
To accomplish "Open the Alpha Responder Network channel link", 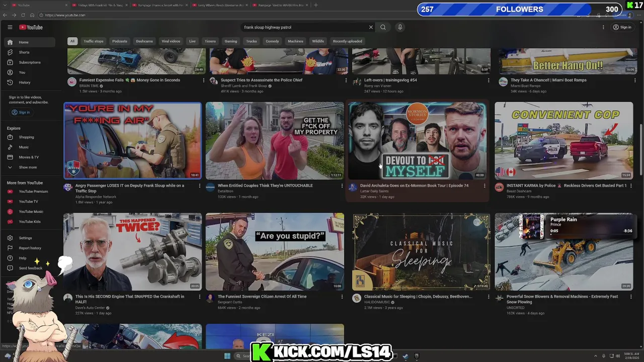I will tap(96, 197).
